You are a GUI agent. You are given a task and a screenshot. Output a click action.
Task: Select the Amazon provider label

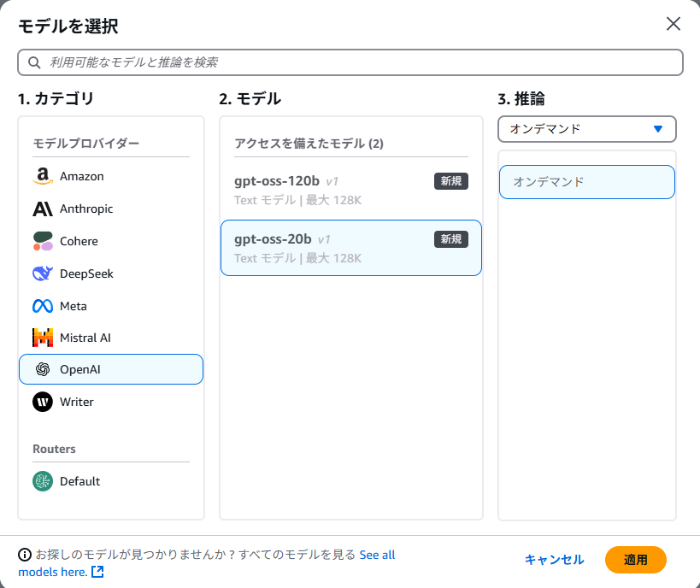[82, 176]
